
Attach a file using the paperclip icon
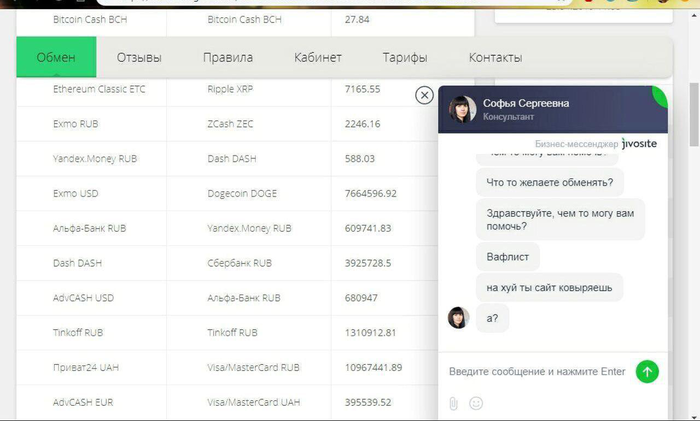click(452, 403)
